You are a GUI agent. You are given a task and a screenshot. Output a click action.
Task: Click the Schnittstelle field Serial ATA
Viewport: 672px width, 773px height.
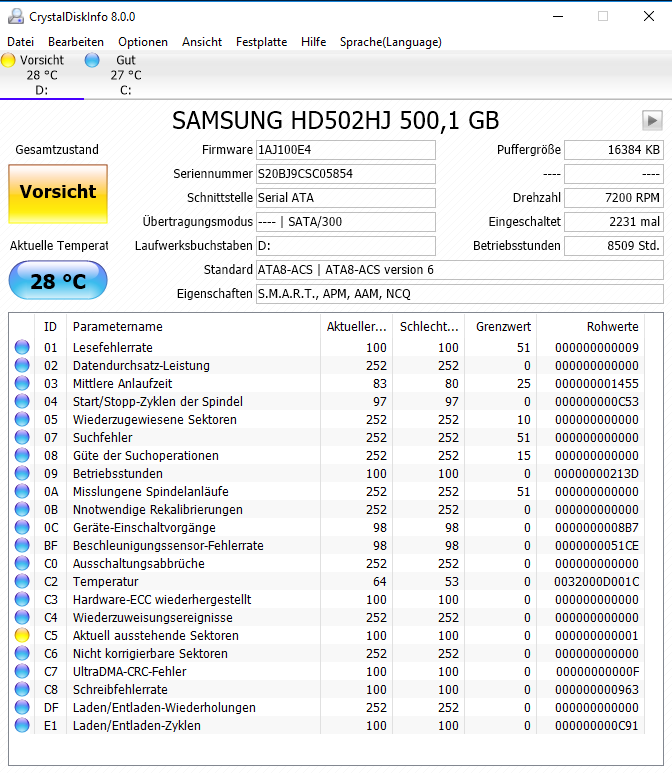346,198
